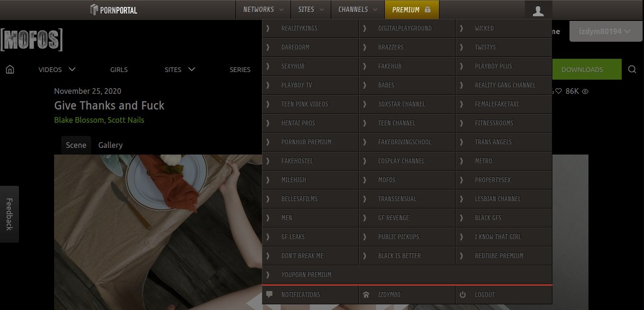Choose Babes entry

point(407,85)
